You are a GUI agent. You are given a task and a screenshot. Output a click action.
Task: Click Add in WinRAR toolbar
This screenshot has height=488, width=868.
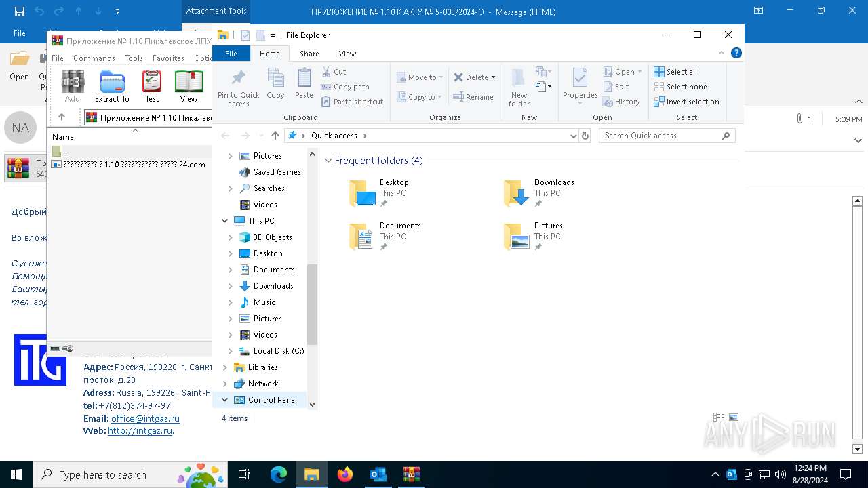(x=73, y=86)
